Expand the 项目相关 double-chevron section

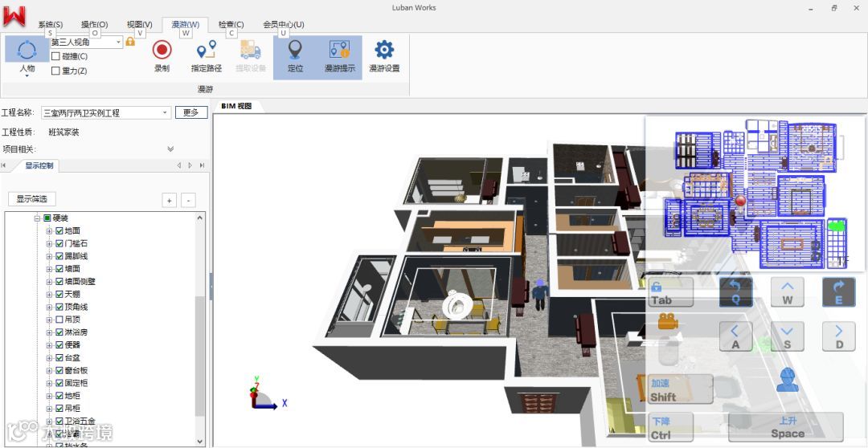[170, 149]
